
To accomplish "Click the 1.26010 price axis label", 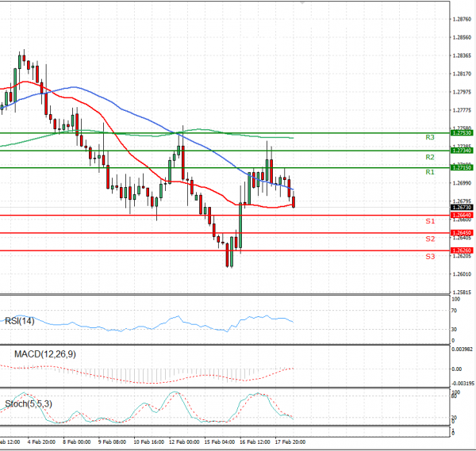I will (462, 274).
